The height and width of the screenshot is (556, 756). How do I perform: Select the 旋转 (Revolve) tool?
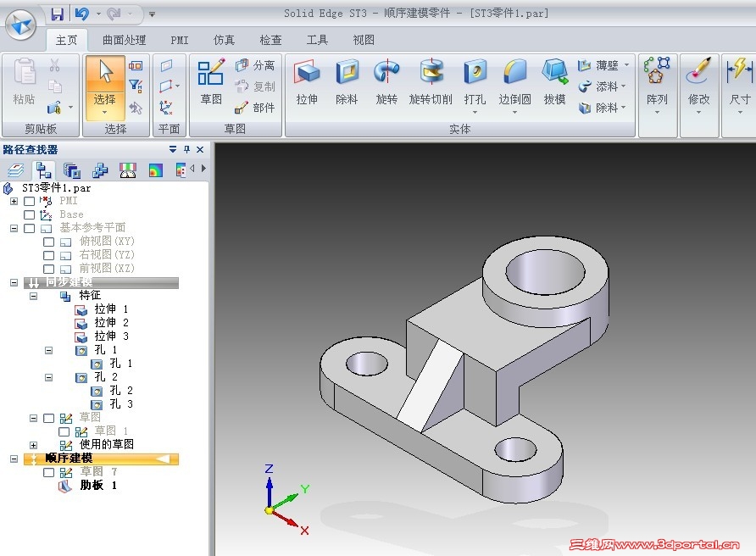pos(386,82)
